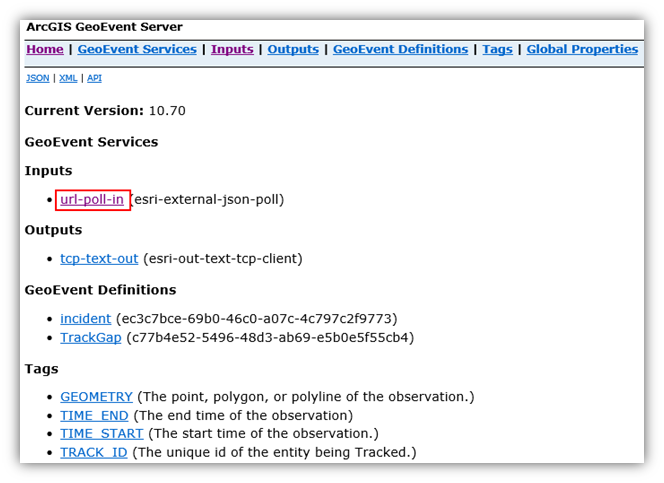Click the Current Version value 10.70
This screenshot has height=483, width=664.
pyautogui.click(x=167, y=111)
